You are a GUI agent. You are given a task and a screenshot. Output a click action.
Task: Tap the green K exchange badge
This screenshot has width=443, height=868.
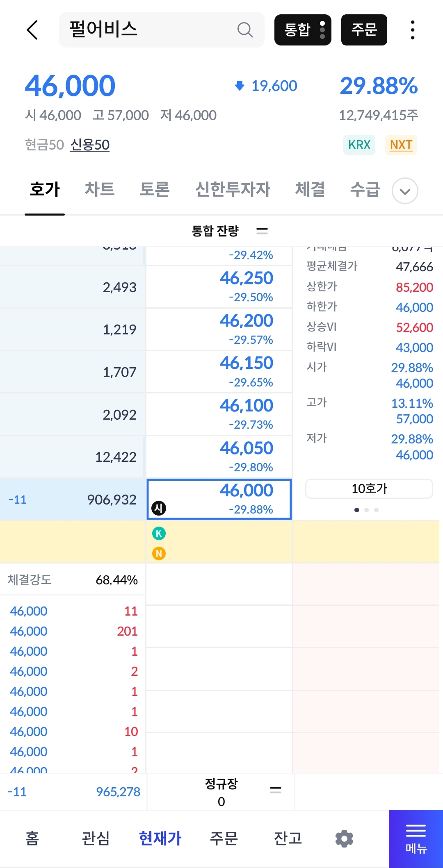pyautogui.click(x=159, y=533)
